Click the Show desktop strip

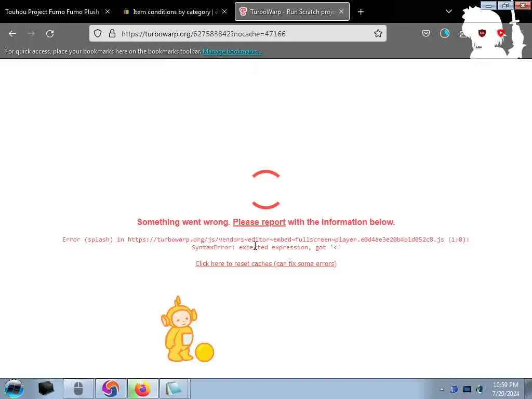[528, 389]
